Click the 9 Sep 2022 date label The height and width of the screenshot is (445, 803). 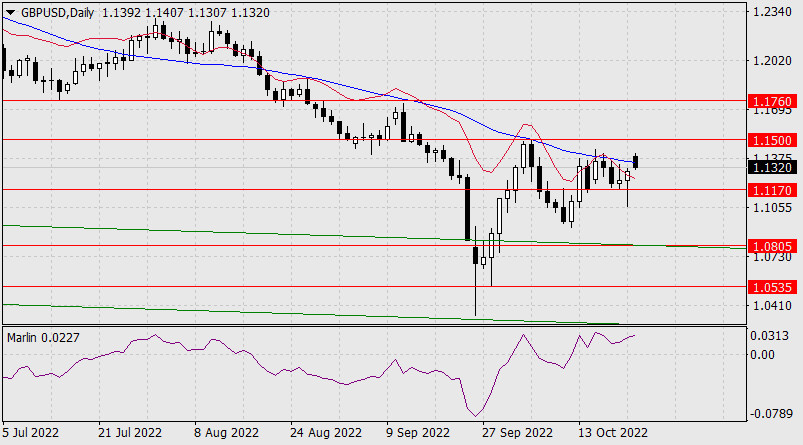tap(418, 433)
